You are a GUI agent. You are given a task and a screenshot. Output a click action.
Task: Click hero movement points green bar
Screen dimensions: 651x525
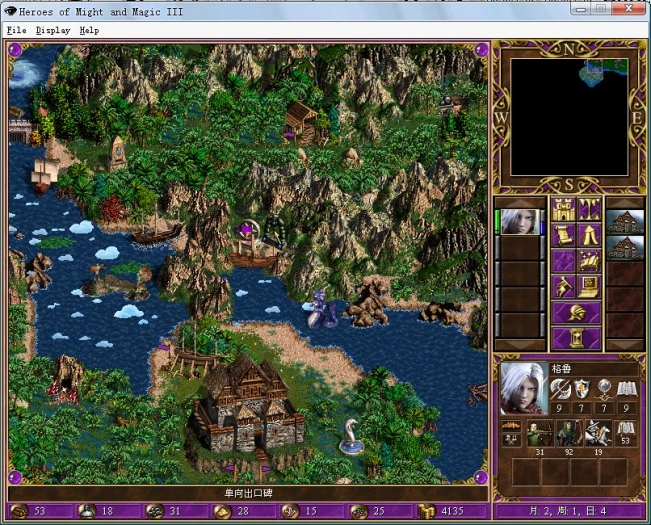[497, 222]
